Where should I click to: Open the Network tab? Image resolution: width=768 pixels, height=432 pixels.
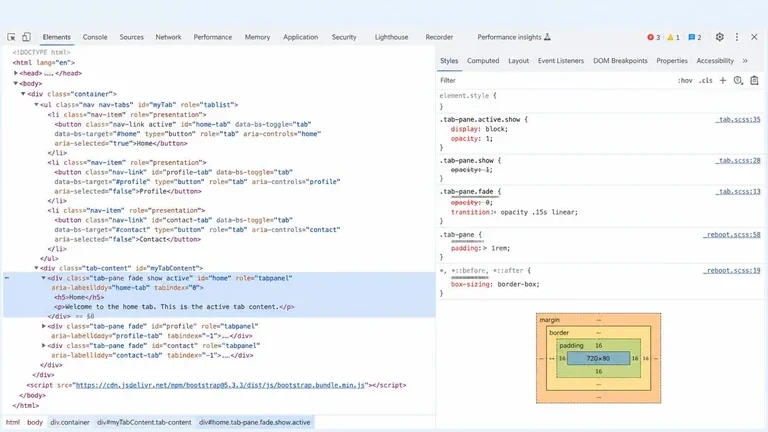(168, 37)
